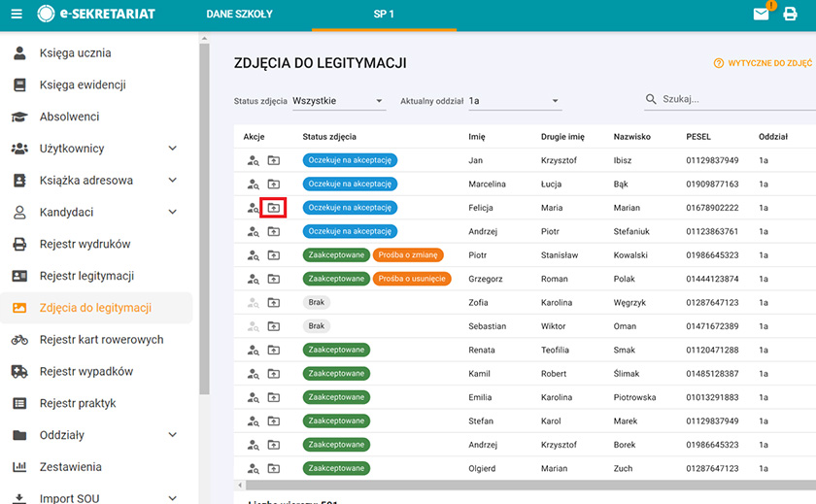Click the Prośba o zmianę badge
The width and height of the screenshot is (816, 504).
pyautogui.click(x=407, y=254)
